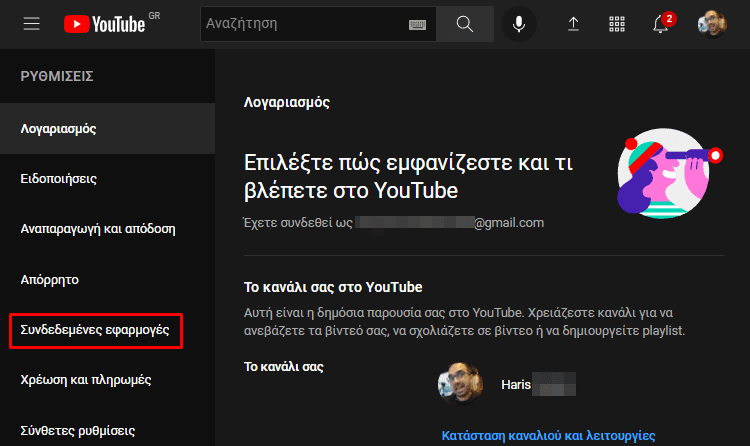The height and width of the screenshot is (446, 750).
Task: Click Κατάσταση καναλιού και λειτουργίες link
Action: click(x=548, y=435)
